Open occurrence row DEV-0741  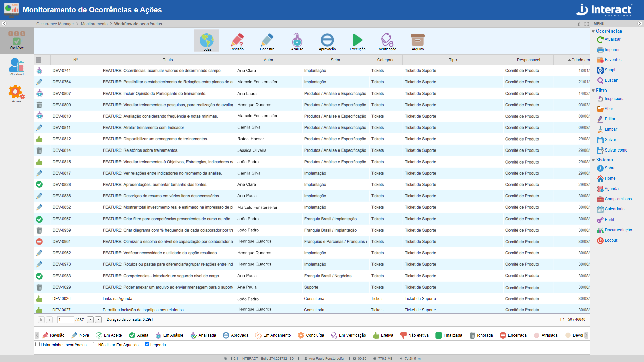coord(312,71)
